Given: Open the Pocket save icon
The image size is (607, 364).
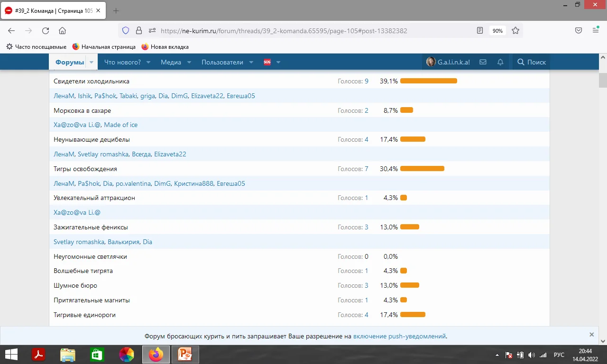Looking at the screenshot, I should click(579, 31).
